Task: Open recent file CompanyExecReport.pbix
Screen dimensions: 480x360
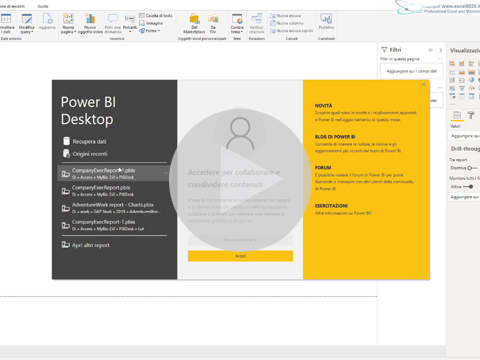Action: (x=114, y=191)
